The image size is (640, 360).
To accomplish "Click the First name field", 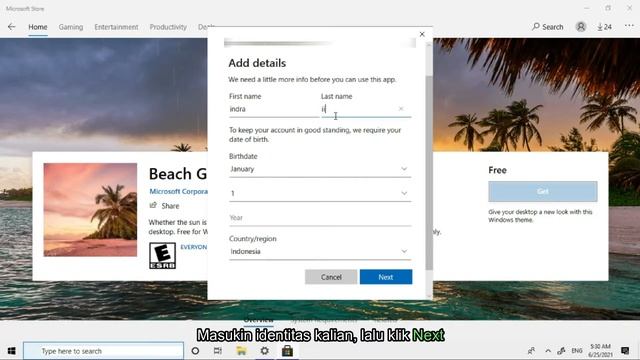I will coord(273,109).
